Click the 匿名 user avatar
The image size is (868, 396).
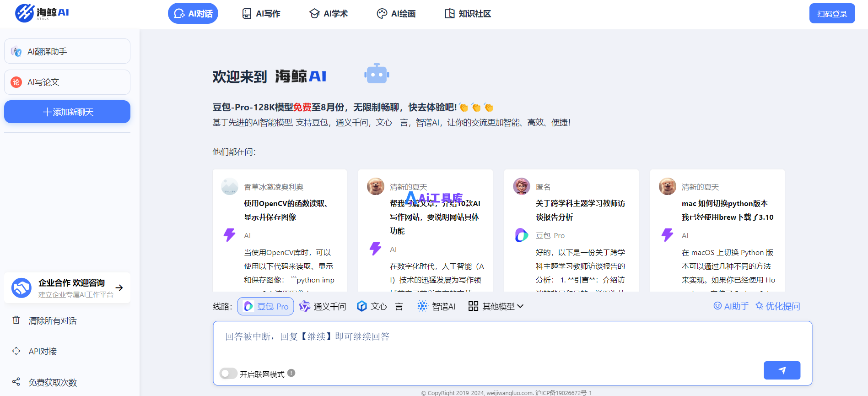[522, 187]
